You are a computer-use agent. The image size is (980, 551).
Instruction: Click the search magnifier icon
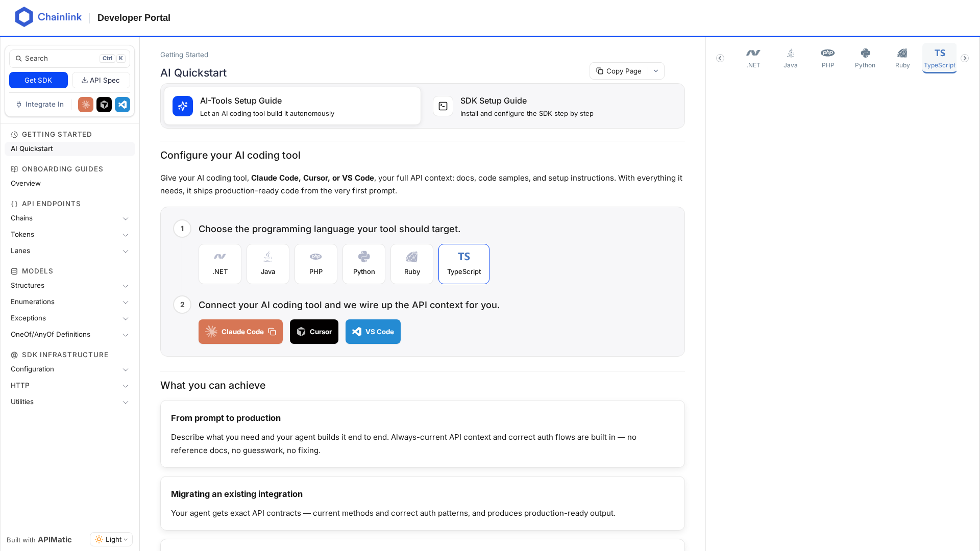coord(19,59)
